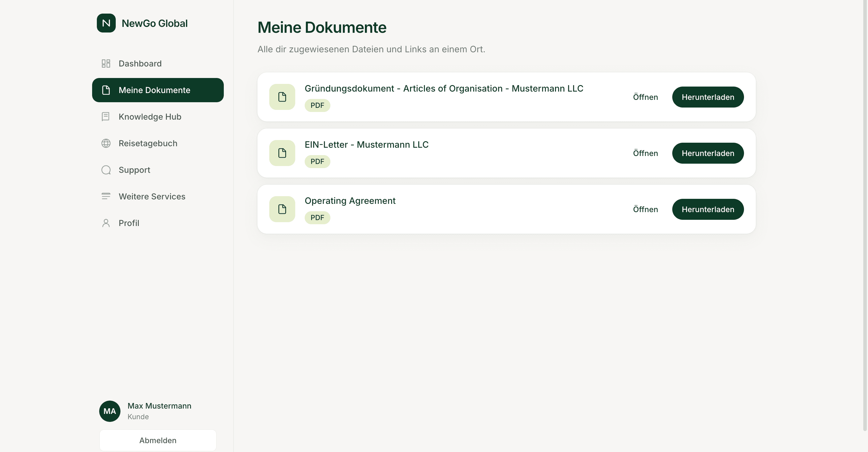Click the file icon of Gründungsdokument card

tap(282, 97)
